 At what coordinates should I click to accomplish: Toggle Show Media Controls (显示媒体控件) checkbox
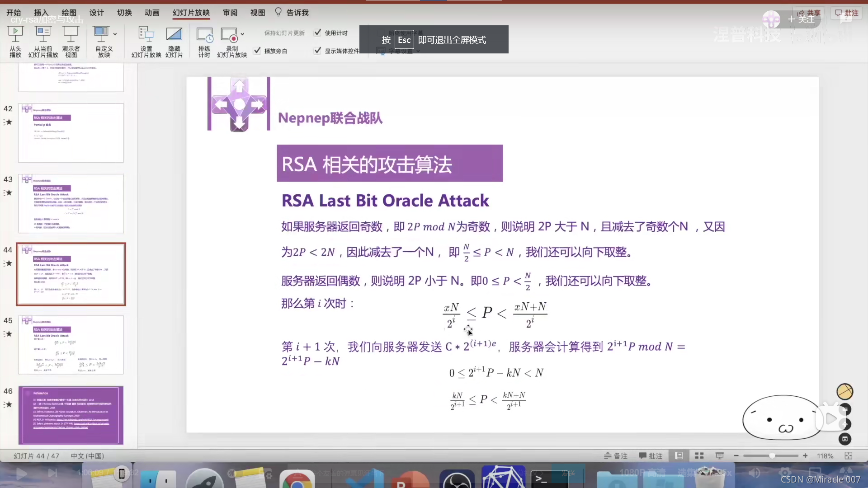point(318,51)
